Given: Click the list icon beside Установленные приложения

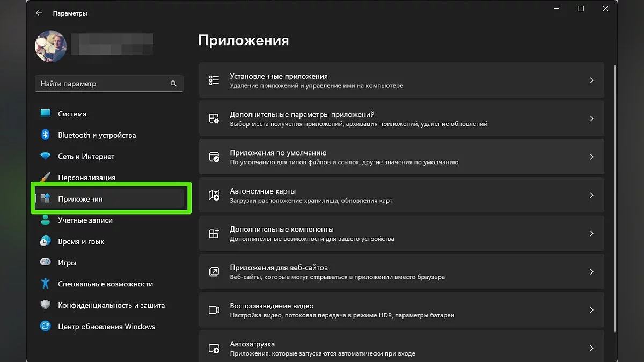Looking at the screenshot, I should tap(214, 80).
